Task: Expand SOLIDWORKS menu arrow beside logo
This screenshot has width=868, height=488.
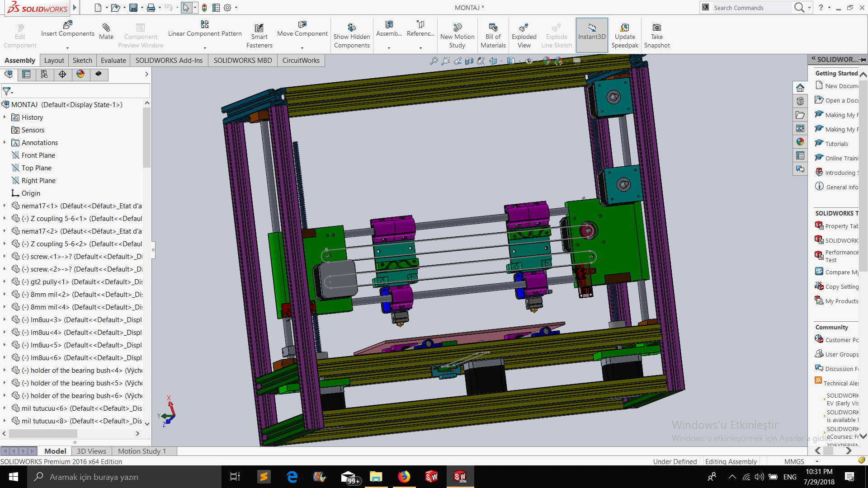Action: click(75, 7)
